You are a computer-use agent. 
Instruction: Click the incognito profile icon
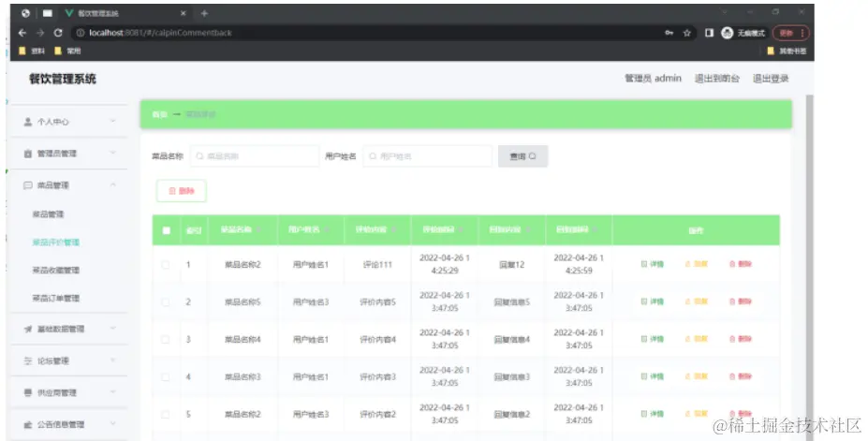pyautogui.click(x=727, y=33)
